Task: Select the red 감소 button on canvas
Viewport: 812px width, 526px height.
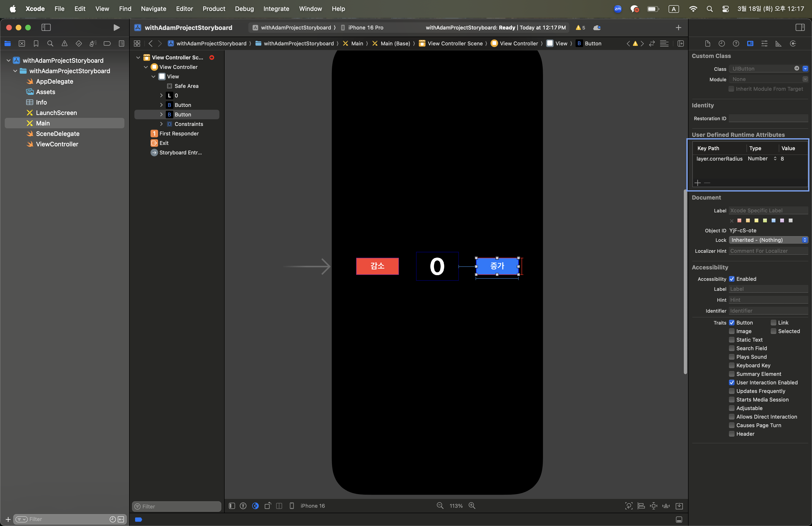Action: click(x=377, y=266)
